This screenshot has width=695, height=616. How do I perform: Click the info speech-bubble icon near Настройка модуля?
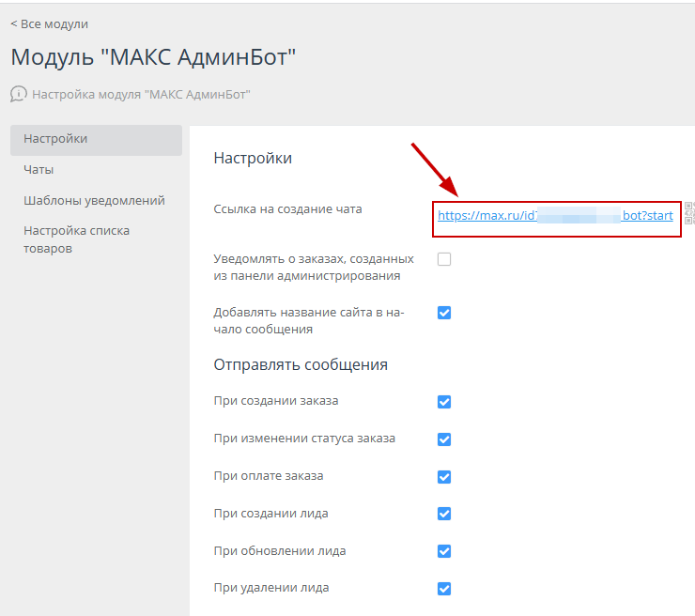tap(19, 94)
